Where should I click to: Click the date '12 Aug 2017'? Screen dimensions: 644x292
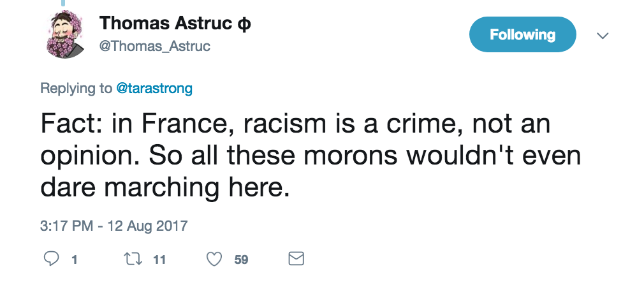point(147,226)
